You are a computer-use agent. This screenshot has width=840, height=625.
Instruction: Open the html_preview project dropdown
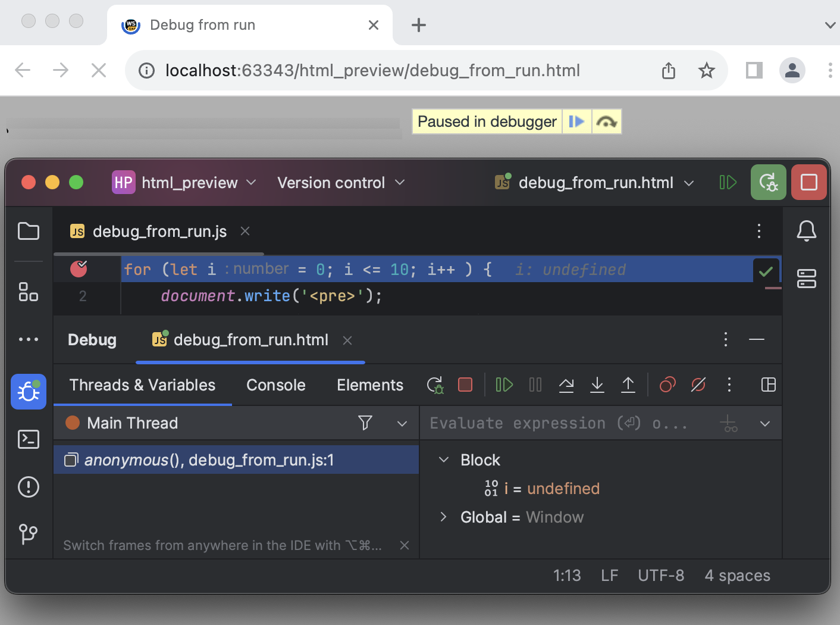[184, 182]
